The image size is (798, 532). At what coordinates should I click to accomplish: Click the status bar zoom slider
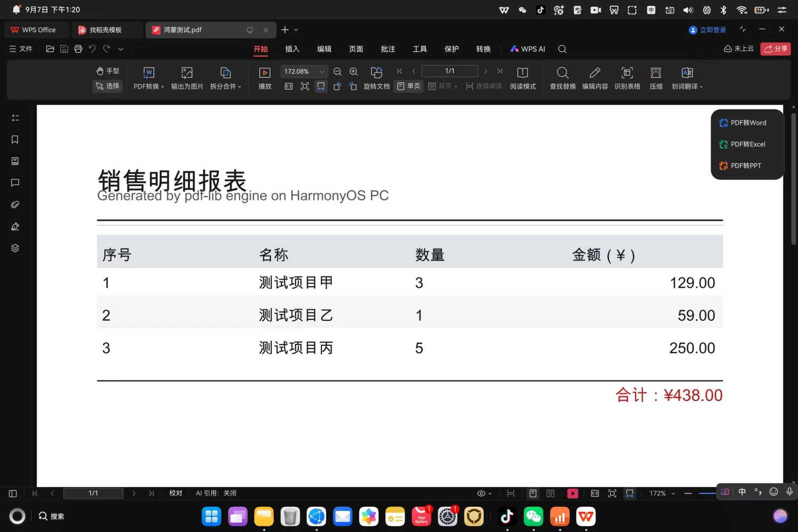point(707,493)
